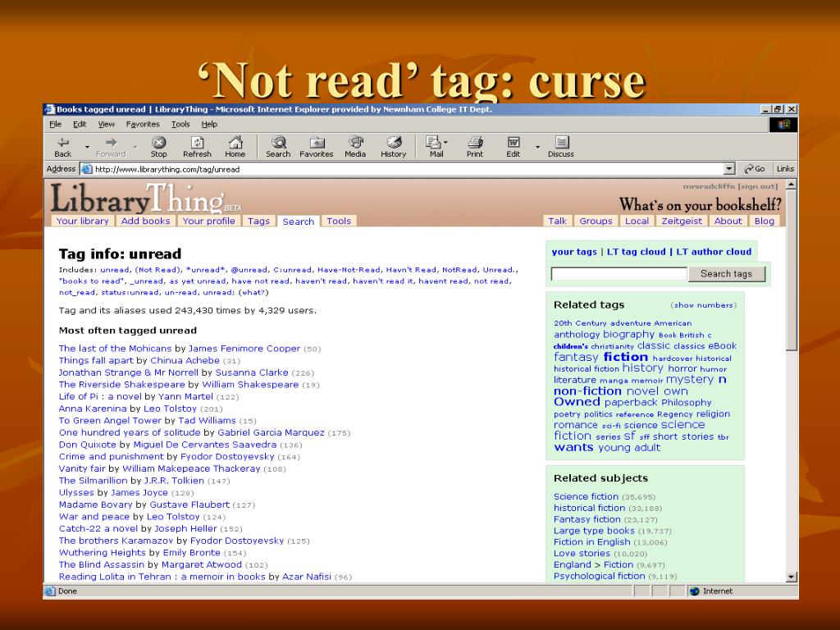Switch to the Add books tab
The height and width of the screenshot is (630, 840).
146,221
